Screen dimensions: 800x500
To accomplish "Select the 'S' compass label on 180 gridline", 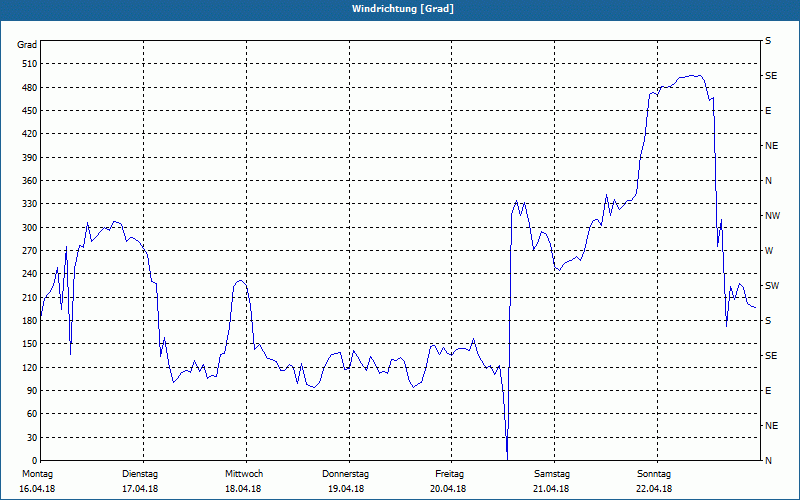I will 768,321.
